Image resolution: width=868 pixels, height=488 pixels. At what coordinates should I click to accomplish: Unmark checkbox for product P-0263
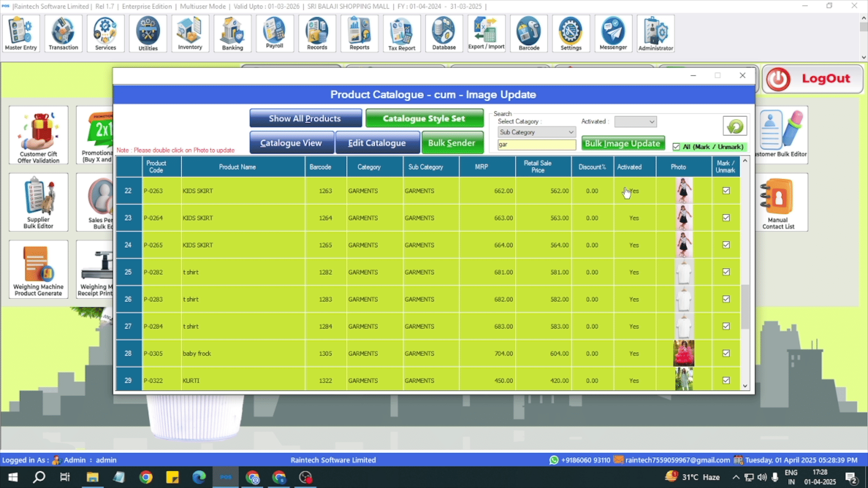click(x=726, y=191)
